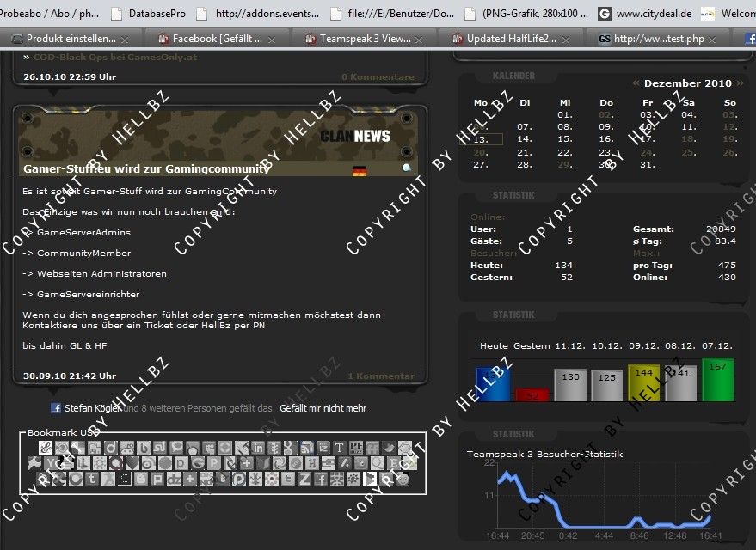Image resolution: width=756 pixels, height=550 pixels.
Task: Click the 'Z' letter bookmark icon
Action: [x=304, y=479]
